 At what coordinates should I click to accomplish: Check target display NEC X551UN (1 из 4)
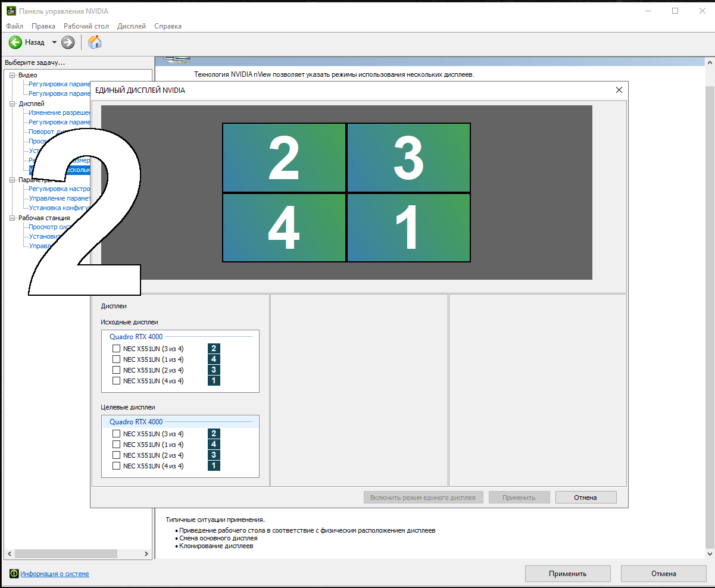[117, 445]
